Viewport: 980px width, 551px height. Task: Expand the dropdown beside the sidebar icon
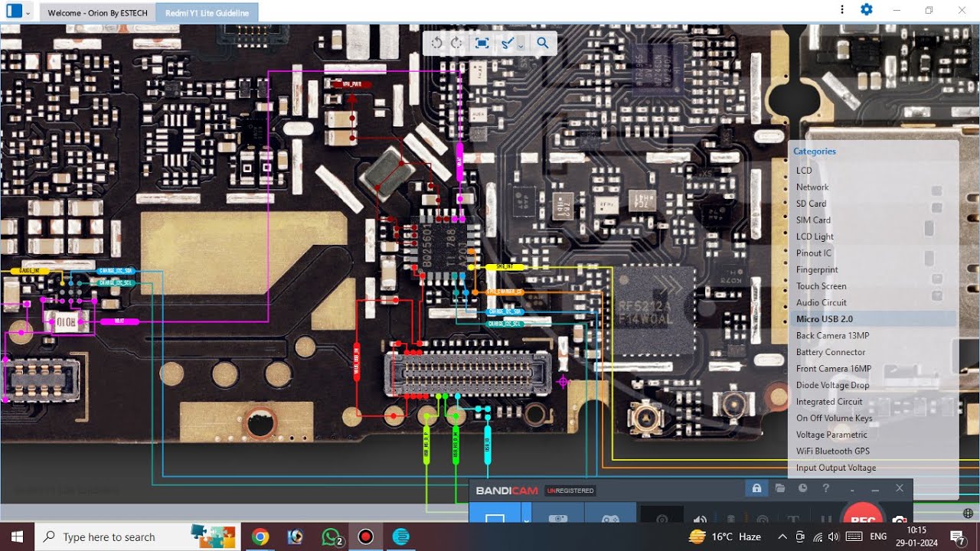pos(28,12)
